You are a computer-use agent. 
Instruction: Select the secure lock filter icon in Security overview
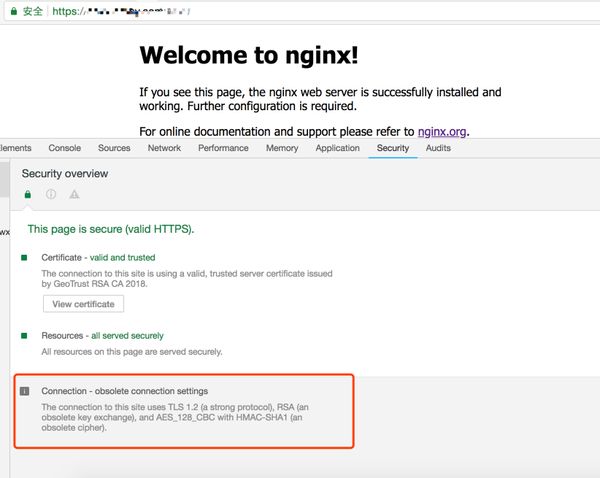[x=28, y=194]
